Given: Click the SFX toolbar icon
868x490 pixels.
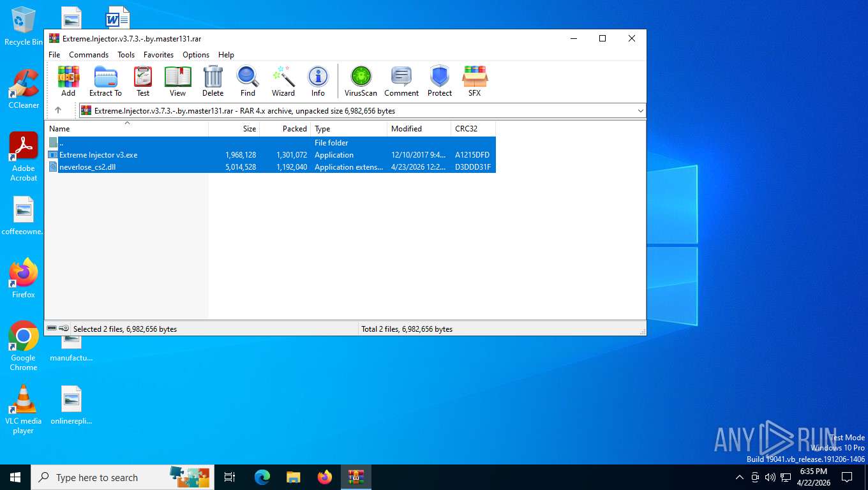Looking at the screenshot, I should [x=474, y=81].
